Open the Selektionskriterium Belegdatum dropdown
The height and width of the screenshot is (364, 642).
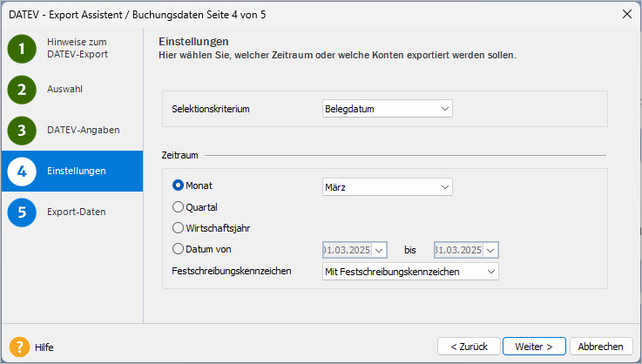[388, 109]
